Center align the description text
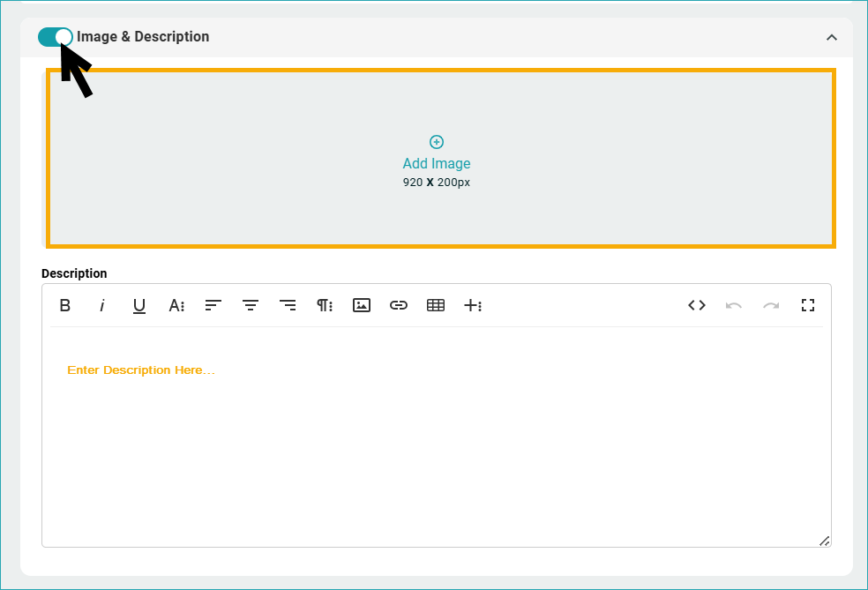868x590 pixels. point(251,305)
